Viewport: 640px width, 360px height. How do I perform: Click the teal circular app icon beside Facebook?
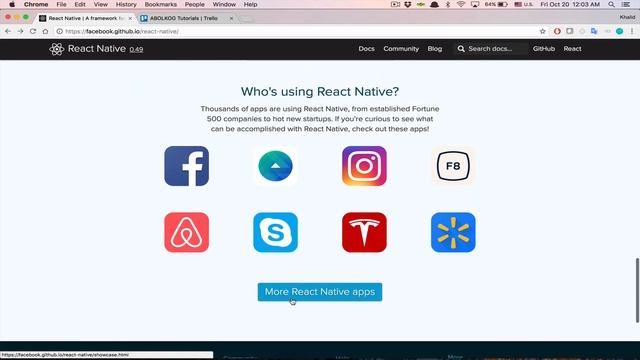click(x=276, y=166)
